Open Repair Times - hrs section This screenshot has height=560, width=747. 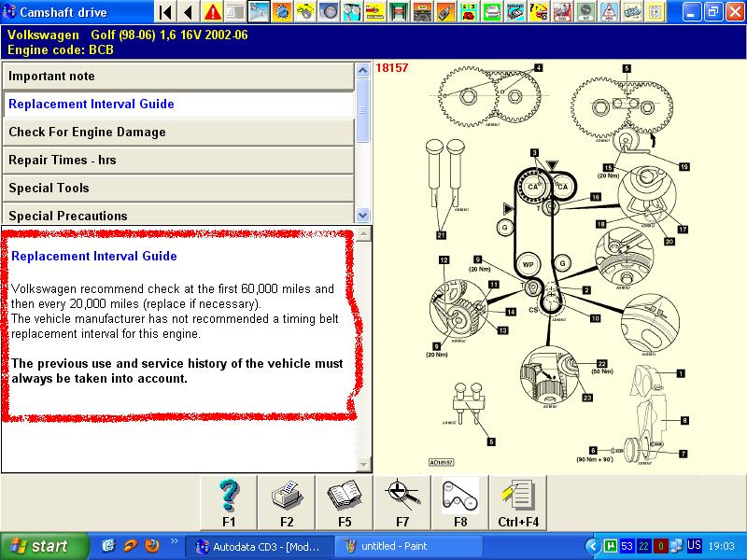[x=177, y=161]
